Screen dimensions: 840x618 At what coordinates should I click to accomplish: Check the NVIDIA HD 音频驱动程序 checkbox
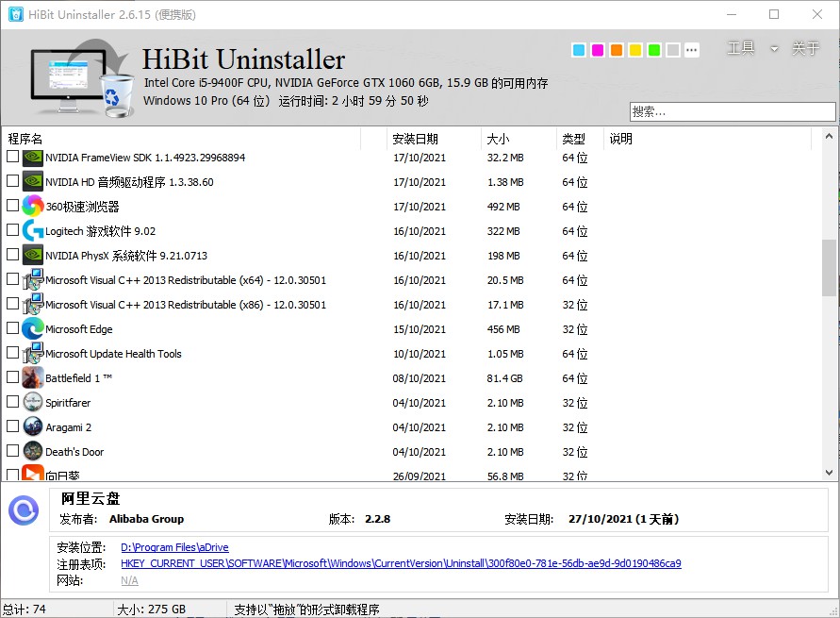tap(13, 181)
